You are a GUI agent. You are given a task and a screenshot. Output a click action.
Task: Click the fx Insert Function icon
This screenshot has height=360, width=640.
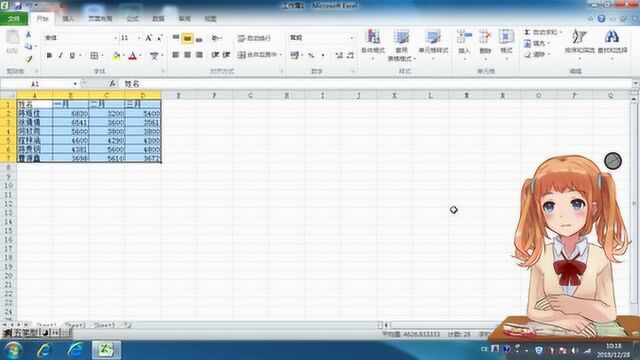(112, 84)
